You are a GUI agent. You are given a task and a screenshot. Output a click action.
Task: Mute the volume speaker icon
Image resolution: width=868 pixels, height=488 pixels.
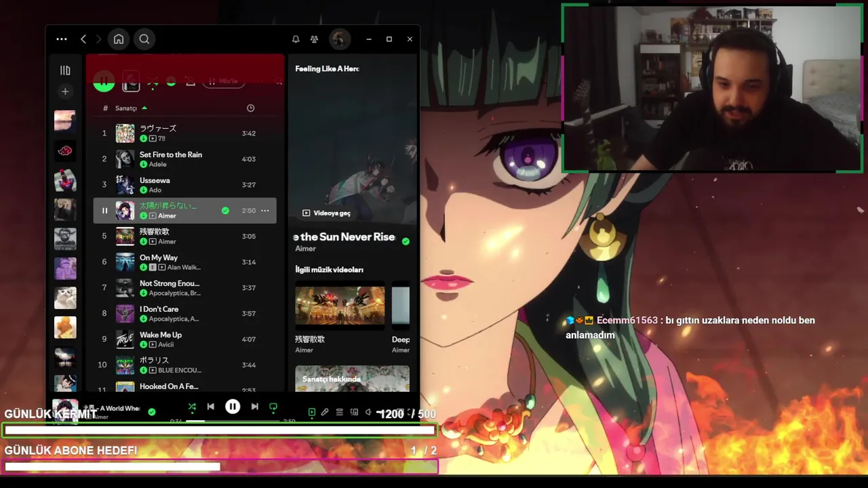[368, 412]
